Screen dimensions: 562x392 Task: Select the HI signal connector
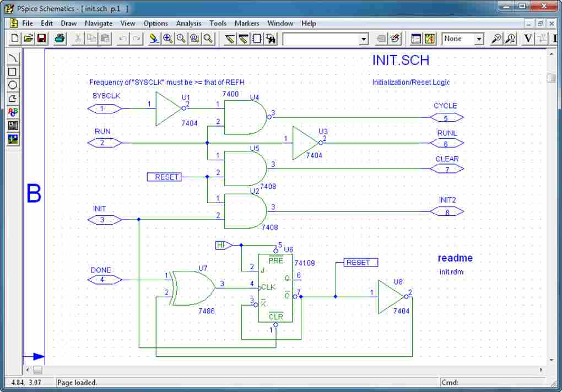[224, 245]
